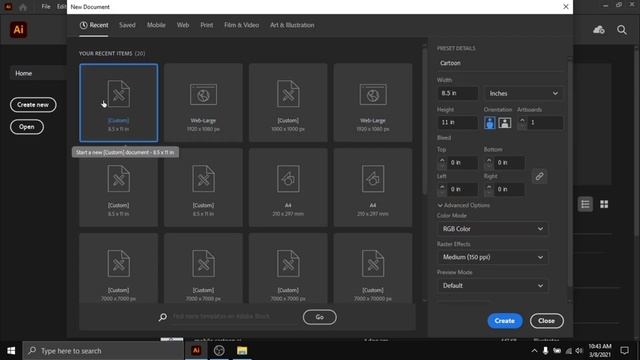Open the cloud sync status icon
The height and width of the screenshot is (360, 640).
pos(599,30)
